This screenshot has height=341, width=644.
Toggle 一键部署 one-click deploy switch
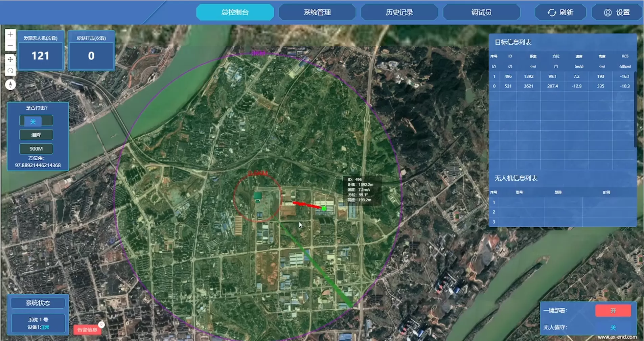point(613,311)
